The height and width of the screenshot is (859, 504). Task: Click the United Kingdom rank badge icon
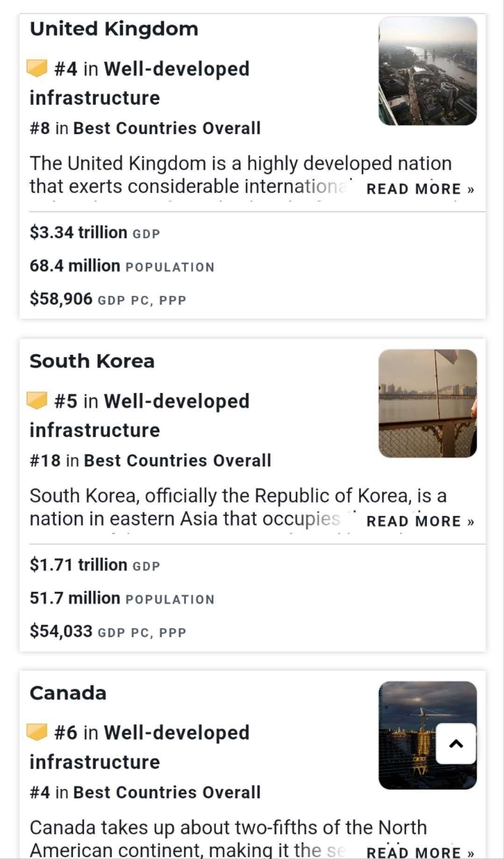pos(37,68)
